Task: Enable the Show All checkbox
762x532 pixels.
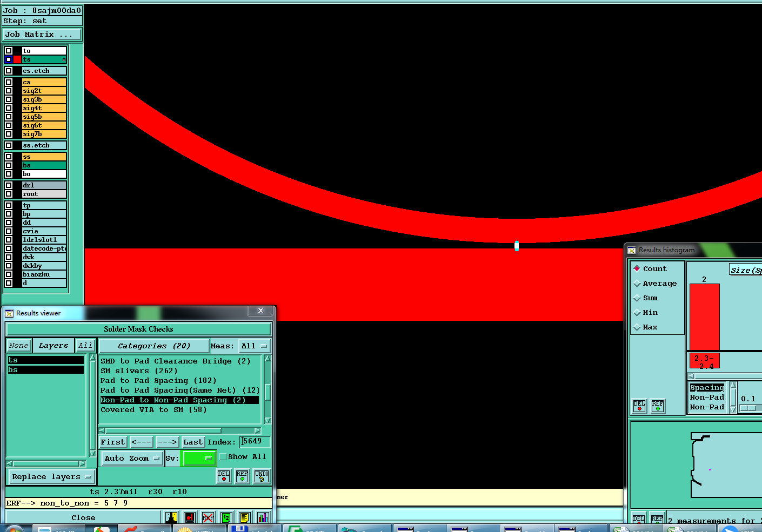Action: [x=223, y=456]
